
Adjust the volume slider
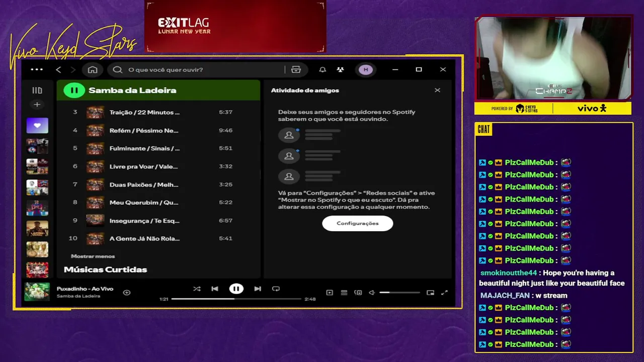[399, 292]
